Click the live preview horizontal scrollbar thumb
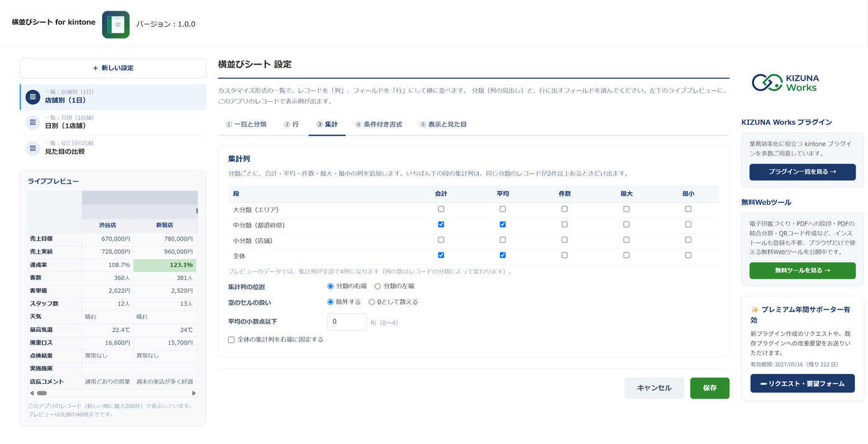Image resolution: width=868 pixels, height=444 pixels. (x=42, y=393)
